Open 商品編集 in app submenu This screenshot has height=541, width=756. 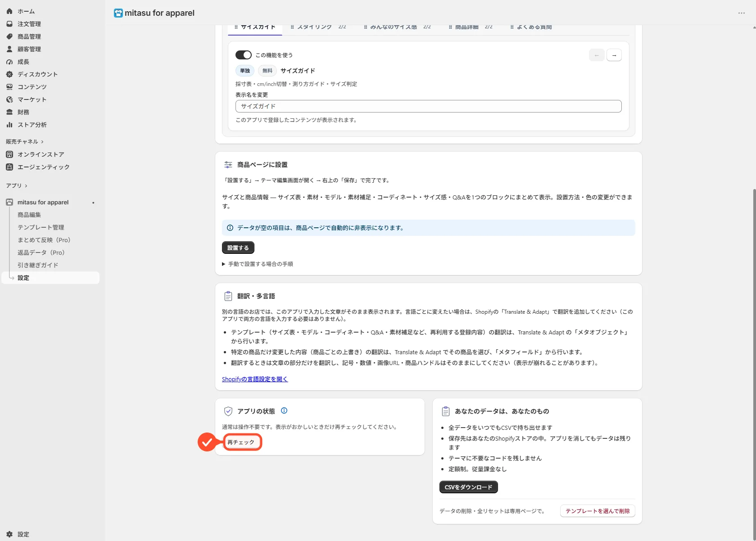(29, 215)
